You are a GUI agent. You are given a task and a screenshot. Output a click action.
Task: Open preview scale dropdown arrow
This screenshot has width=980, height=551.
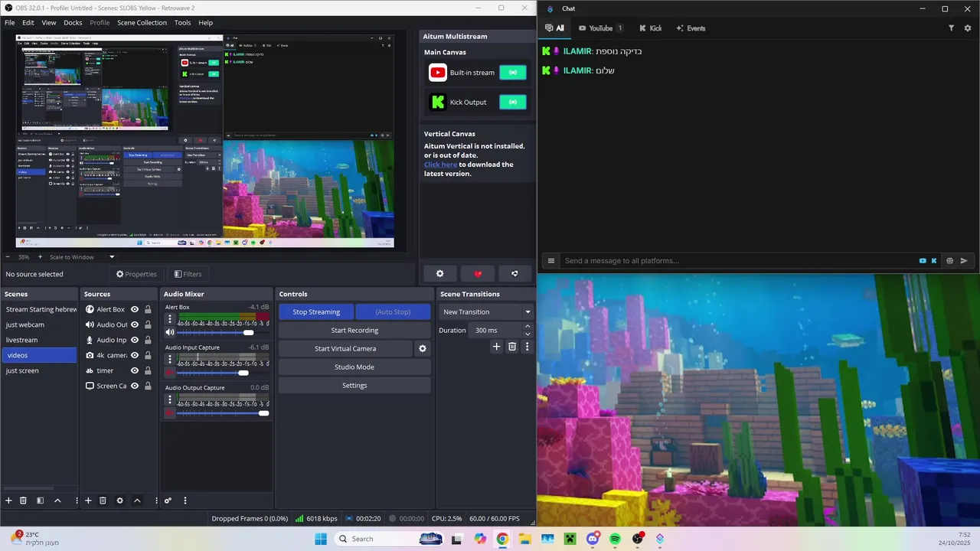(112, 257)
